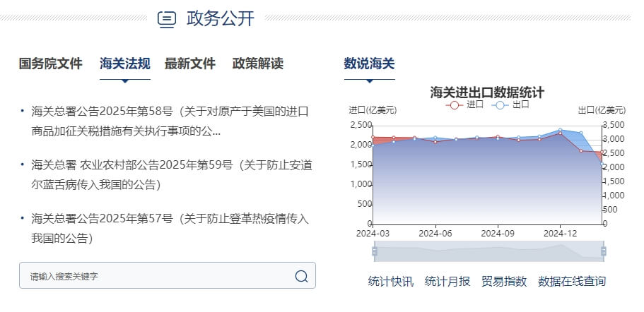
Task: Open 农业农村部公告2025年第59号 link
Action: pos(171,175)
